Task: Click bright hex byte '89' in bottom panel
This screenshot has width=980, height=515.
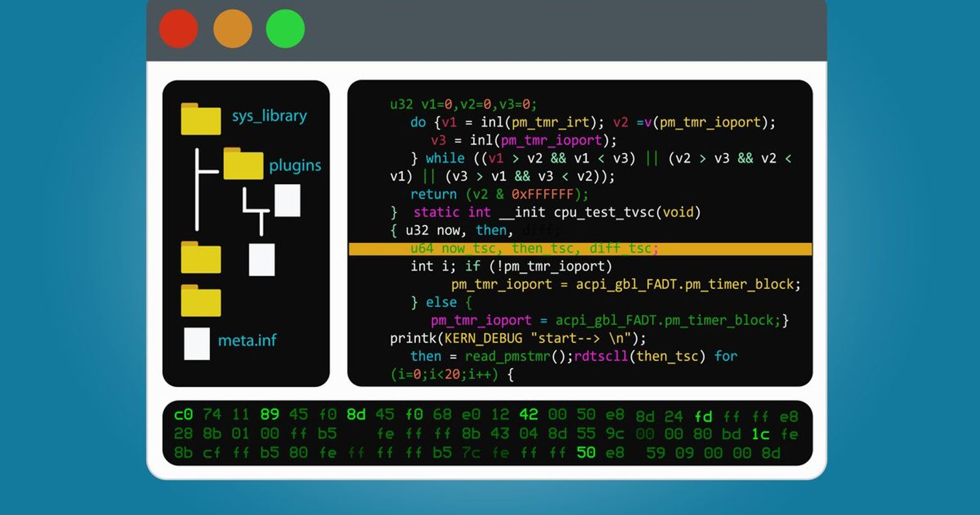Action: [x=269, y=415]
